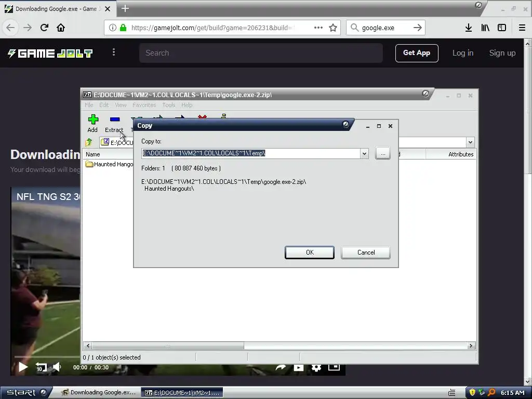Go to the browser Home page

(x=61, y=28)
